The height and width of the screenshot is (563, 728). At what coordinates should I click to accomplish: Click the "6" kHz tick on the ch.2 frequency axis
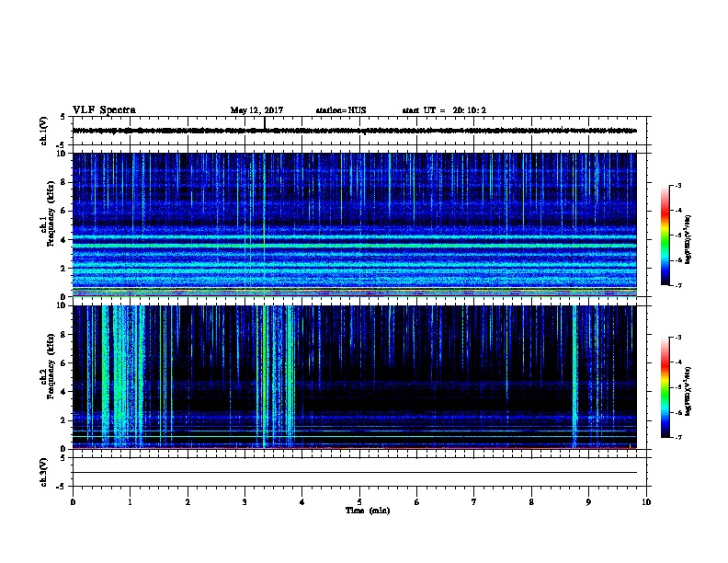pos(63,362)
